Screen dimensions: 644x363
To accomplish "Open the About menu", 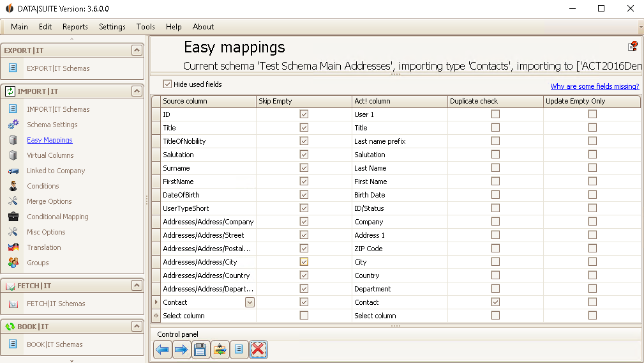I will pos(204,27).
